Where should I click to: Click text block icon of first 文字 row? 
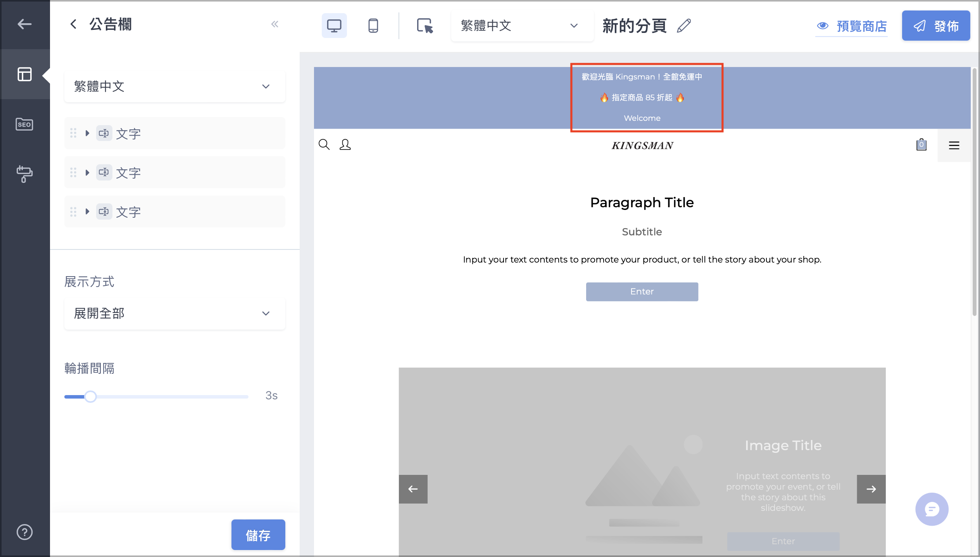click(x=104, y=133)
